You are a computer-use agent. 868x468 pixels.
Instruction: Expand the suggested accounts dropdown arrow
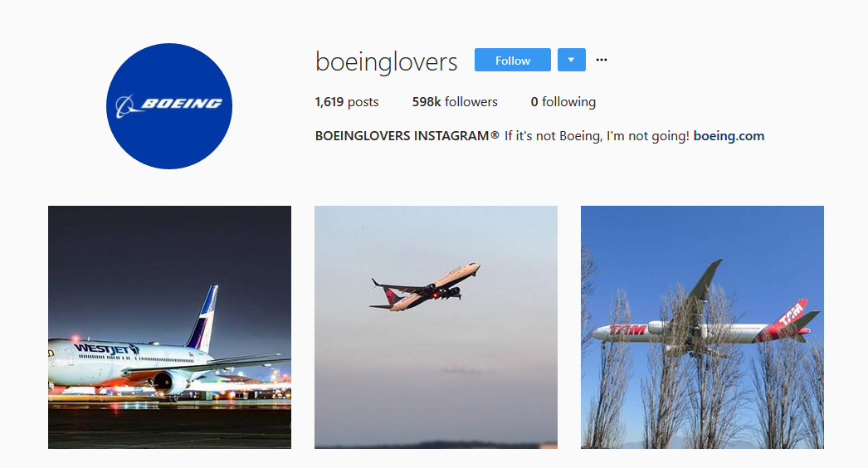(571, 60)
